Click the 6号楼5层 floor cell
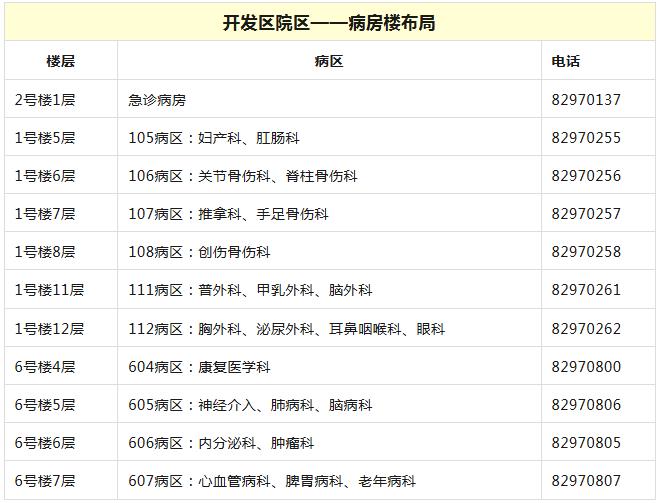Screen dimensions: 660x503 pos(45,405)
